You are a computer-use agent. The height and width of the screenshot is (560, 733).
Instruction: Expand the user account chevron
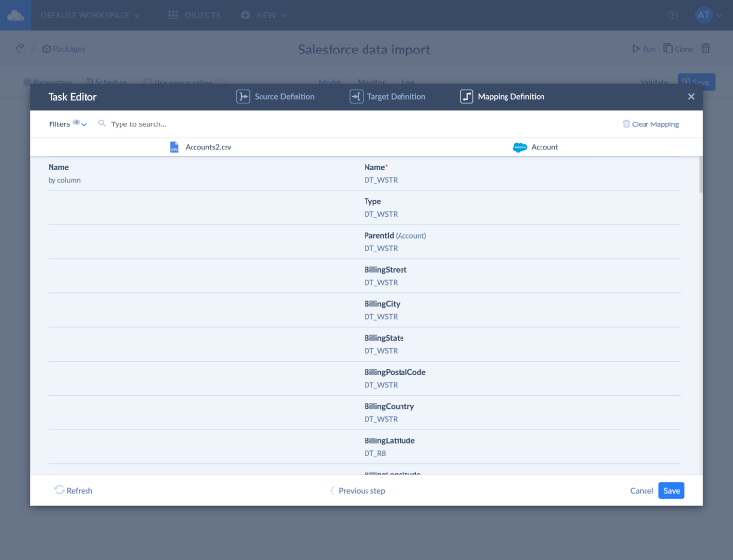point(719,16)
